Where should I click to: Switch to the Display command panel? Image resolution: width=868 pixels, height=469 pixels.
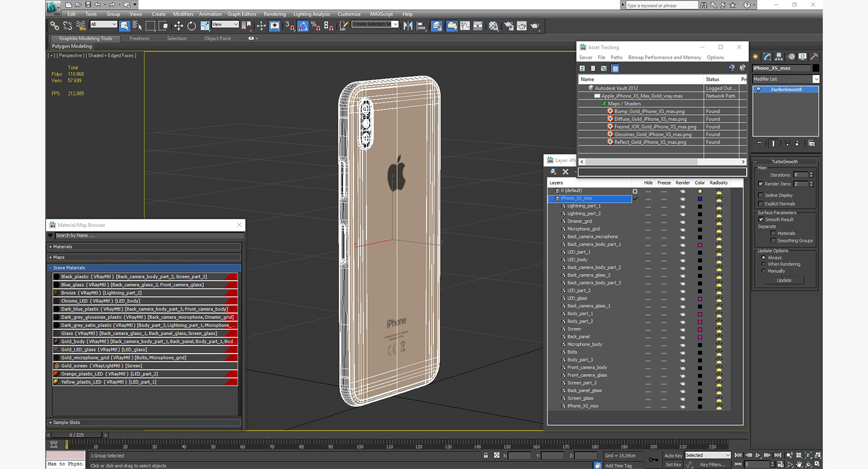click(x=803, y=56)
